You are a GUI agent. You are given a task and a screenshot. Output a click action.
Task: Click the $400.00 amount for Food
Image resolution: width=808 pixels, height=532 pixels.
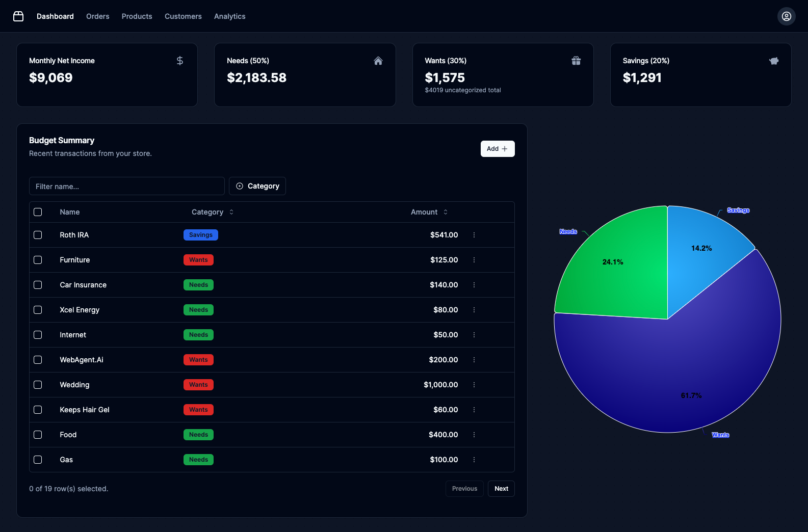click(x=444, y=435)
